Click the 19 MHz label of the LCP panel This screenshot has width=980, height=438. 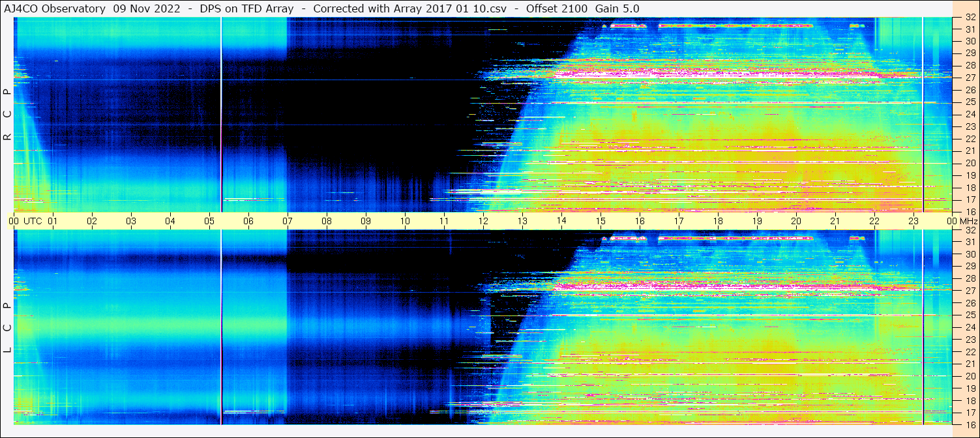tap(970, 388)
